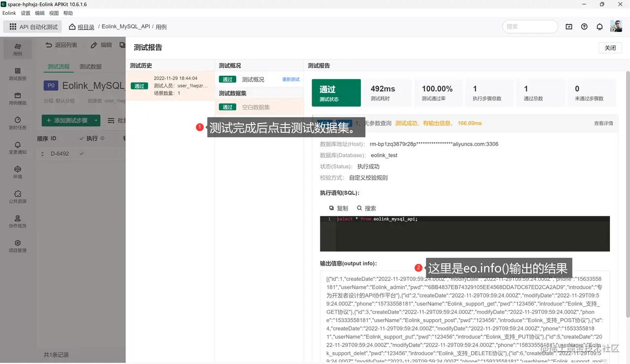Open the Eolink menu
The height and width of the screenshot is (364, 630).
9,13
